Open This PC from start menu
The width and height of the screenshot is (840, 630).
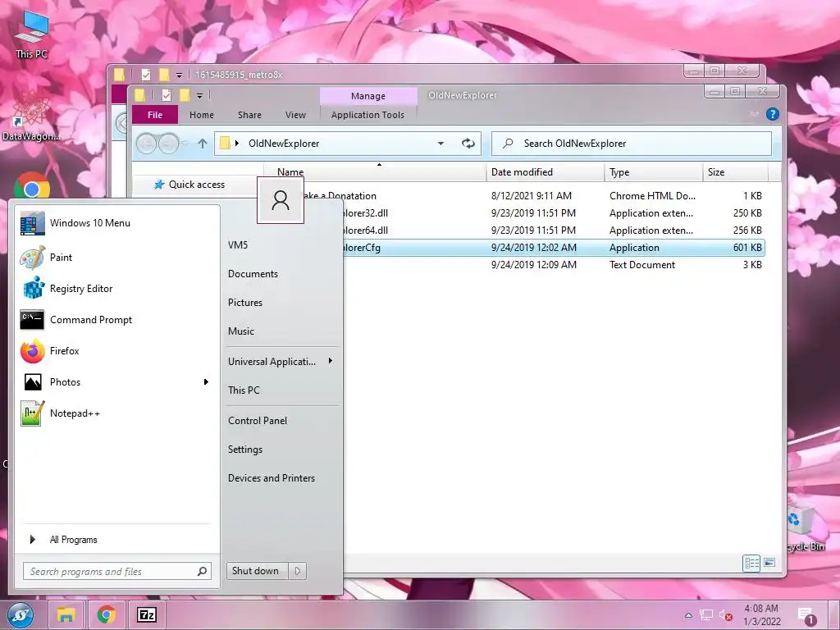click(243, 390)
